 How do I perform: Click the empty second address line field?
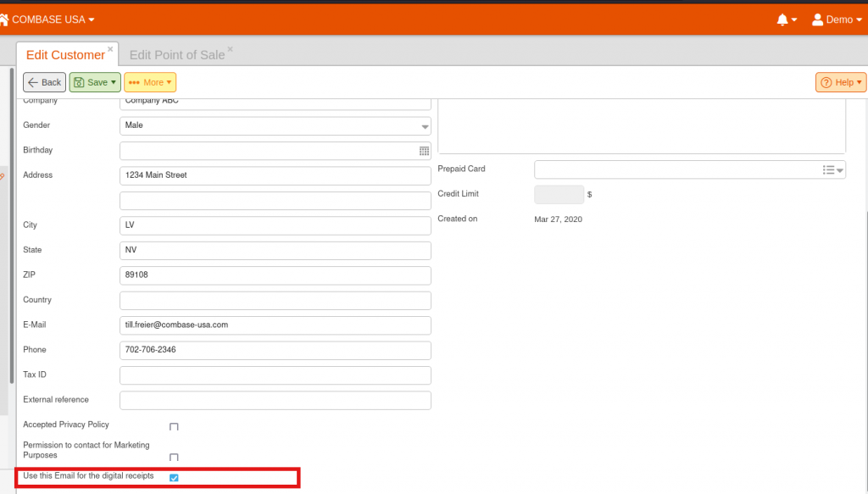(275, 201)
